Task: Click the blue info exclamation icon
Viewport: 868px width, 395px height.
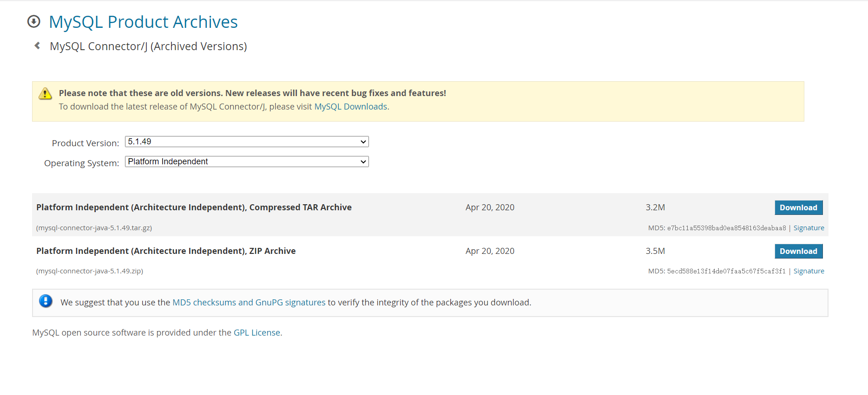Action: pos(46,301)
